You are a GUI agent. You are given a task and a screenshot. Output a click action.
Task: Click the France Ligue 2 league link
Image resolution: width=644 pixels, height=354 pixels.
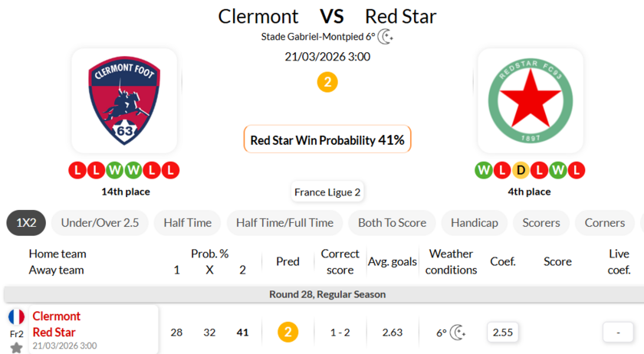pyautogui.click(x=327, y=192)
